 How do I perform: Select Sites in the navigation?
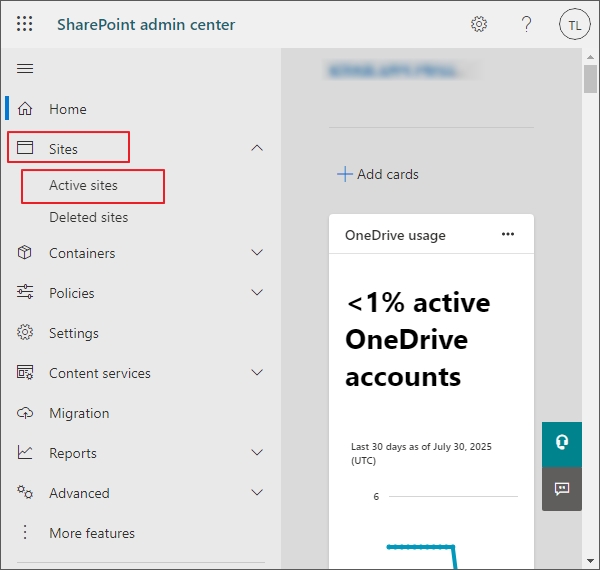click(x=64, y=149)
